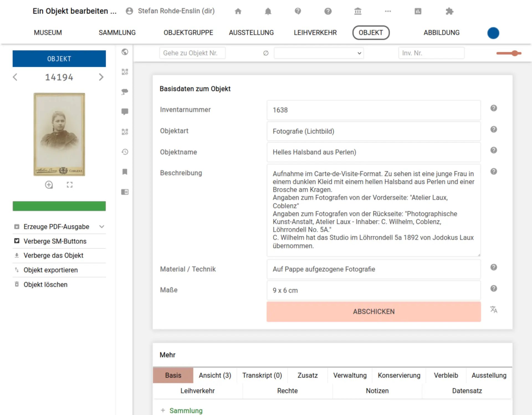
Task: Toggle Verberge das Objekt option
Action: tap(53, 255)
